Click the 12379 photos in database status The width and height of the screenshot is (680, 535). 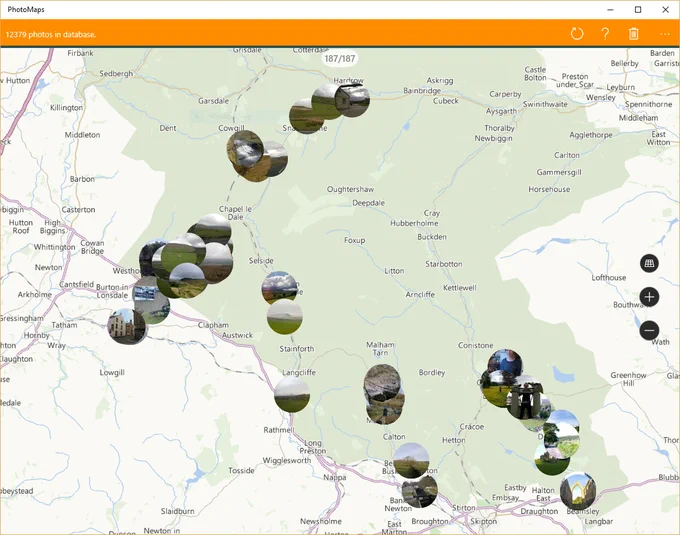tap(51, 34)
